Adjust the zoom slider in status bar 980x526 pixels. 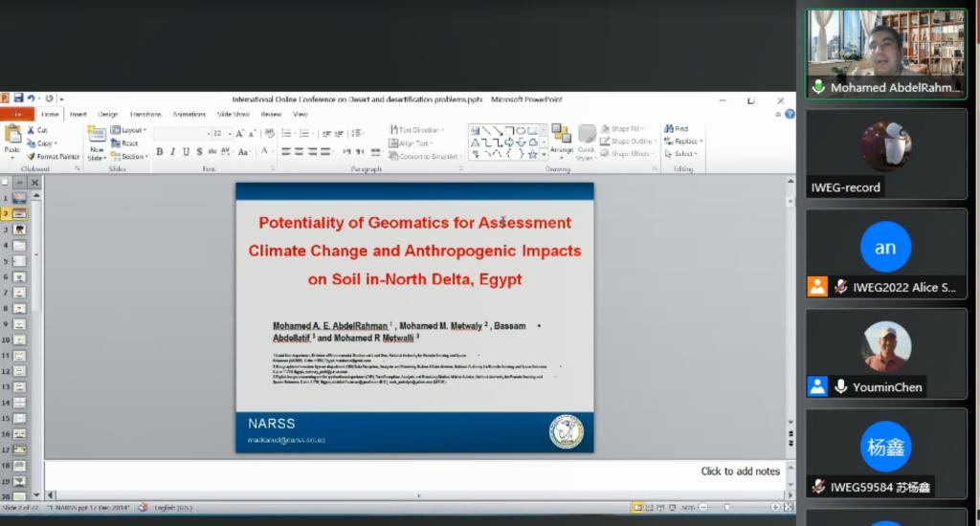click(727, 507)
